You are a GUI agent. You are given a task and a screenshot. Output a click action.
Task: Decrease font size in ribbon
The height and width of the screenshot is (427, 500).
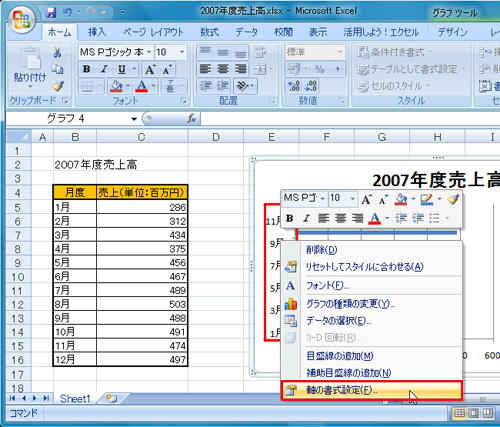tap(167, 69)
